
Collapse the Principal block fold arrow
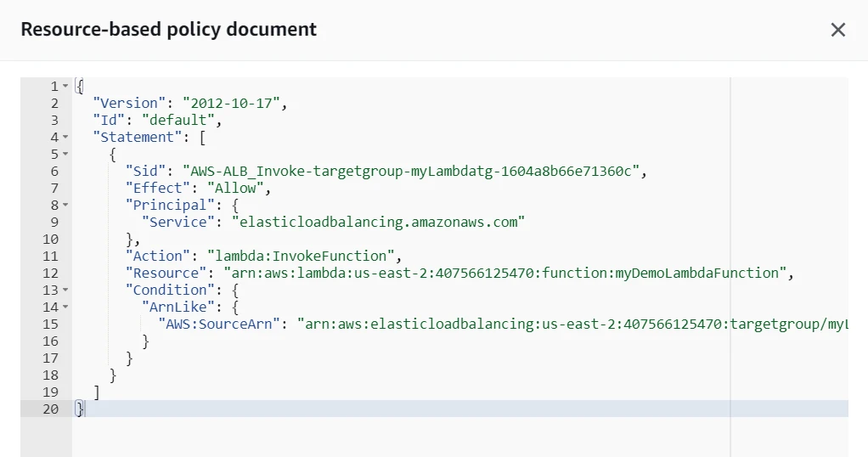click(x=65, y=206)
